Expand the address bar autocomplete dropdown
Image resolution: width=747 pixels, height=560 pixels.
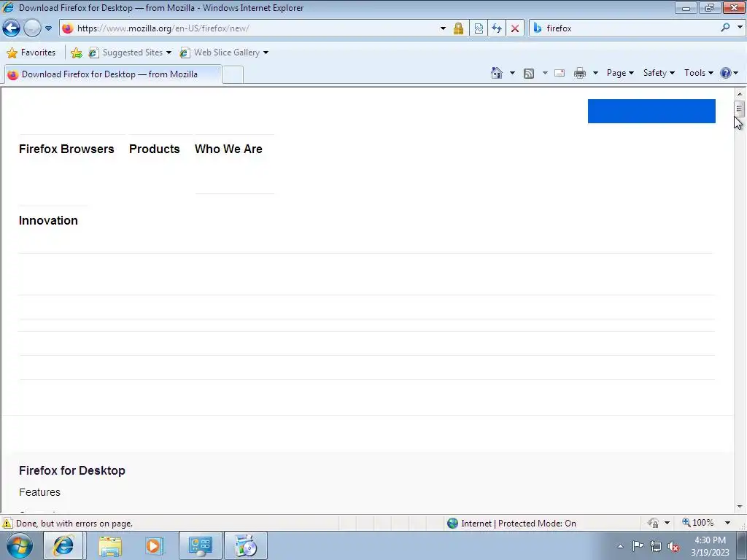click(x=443, y=28)
